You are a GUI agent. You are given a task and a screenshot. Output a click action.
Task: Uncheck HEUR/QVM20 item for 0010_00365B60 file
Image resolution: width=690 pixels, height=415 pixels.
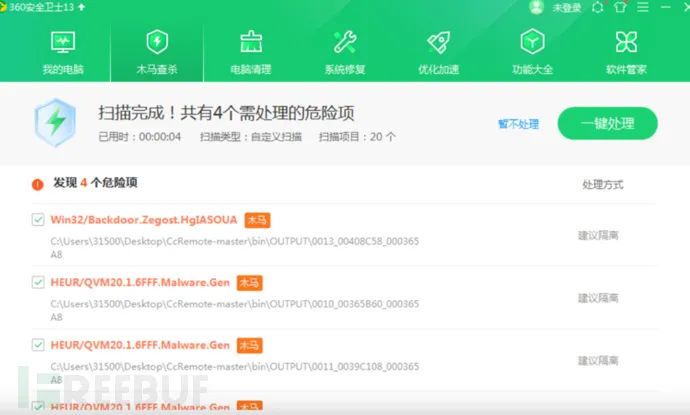pyautogui.click(x=38, y=282)
